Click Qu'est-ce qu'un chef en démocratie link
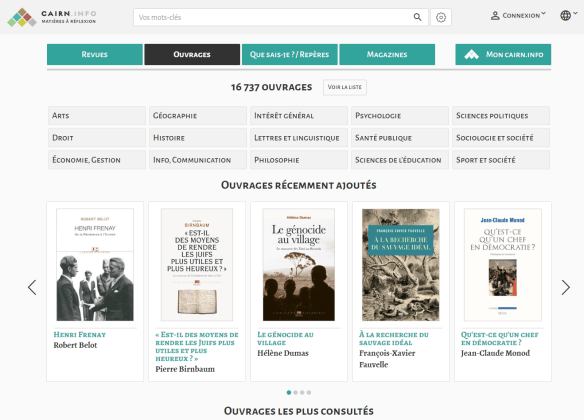 pyautogui.click(x=500, y=338)
